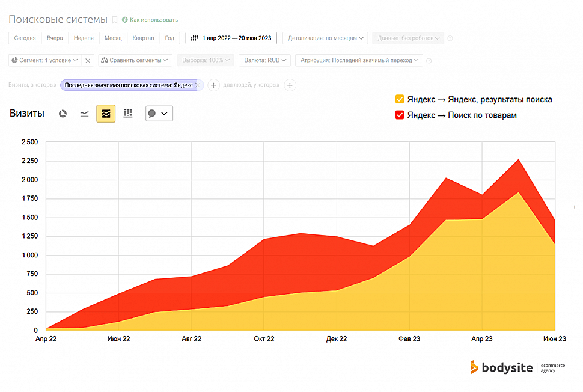The height and width of the screenshot is (392, 583).
Task: Open the chart annotations comment dropdown
Action: [159, 114]
